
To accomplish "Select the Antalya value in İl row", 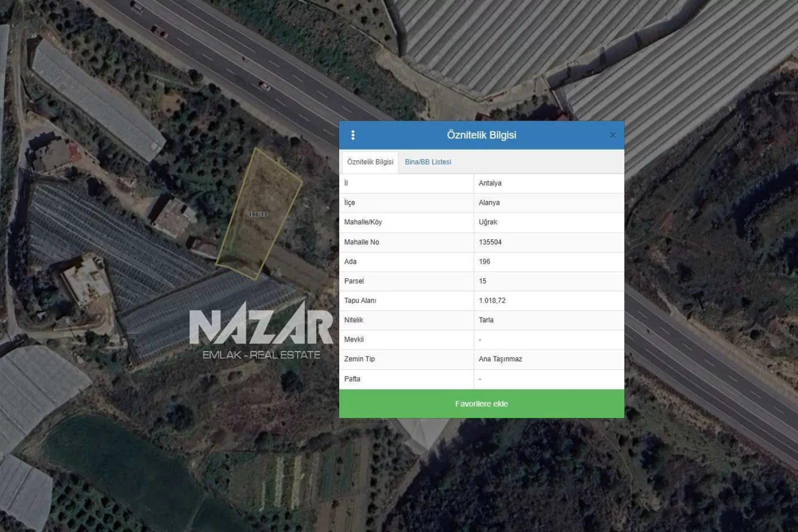I will 490,183.
